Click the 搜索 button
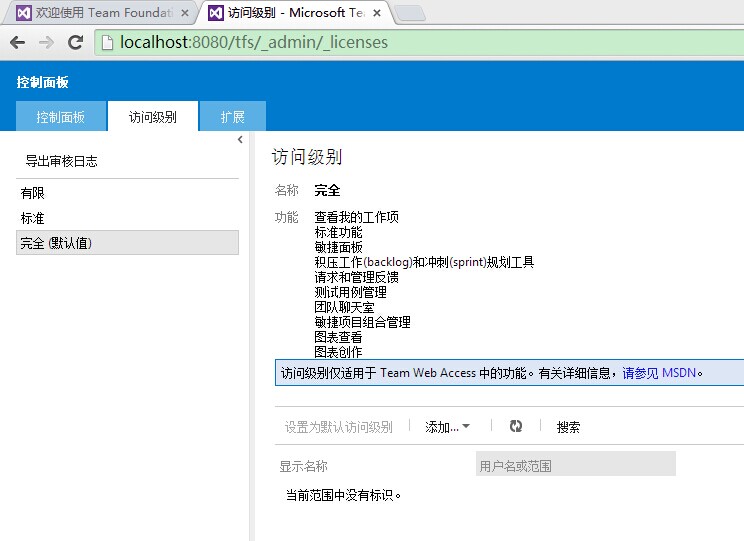Image resolution: width=744 pixels, height=541 pixels. click(568, 427)
